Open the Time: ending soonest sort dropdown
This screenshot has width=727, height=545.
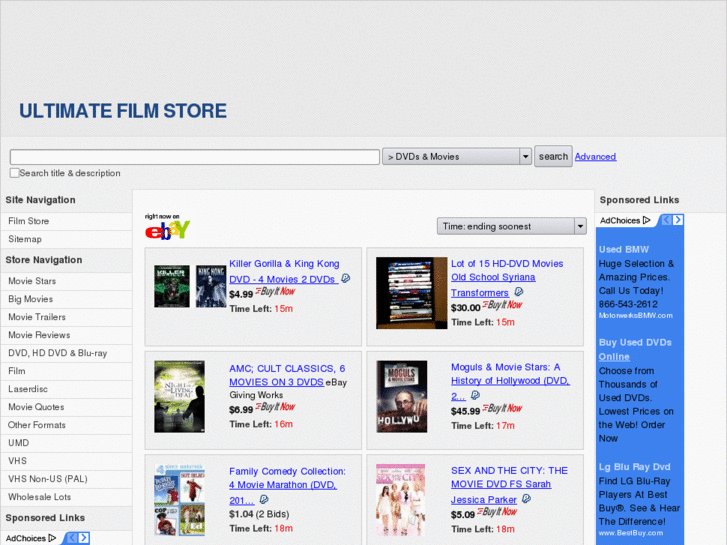[x=511, y=226]
